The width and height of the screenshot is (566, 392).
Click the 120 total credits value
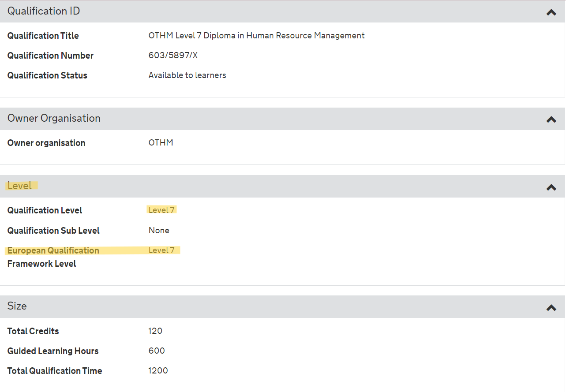pos(155,331)
